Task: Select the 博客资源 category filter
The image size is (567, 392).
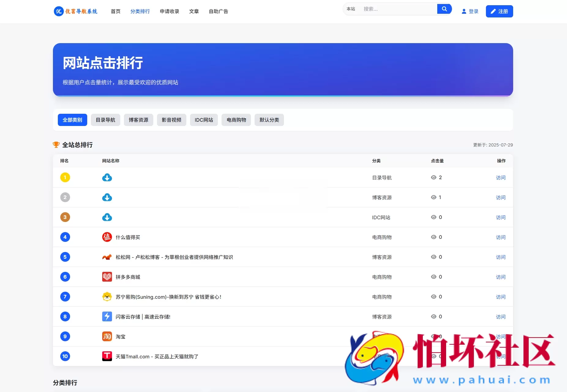Action: (138, 120)
